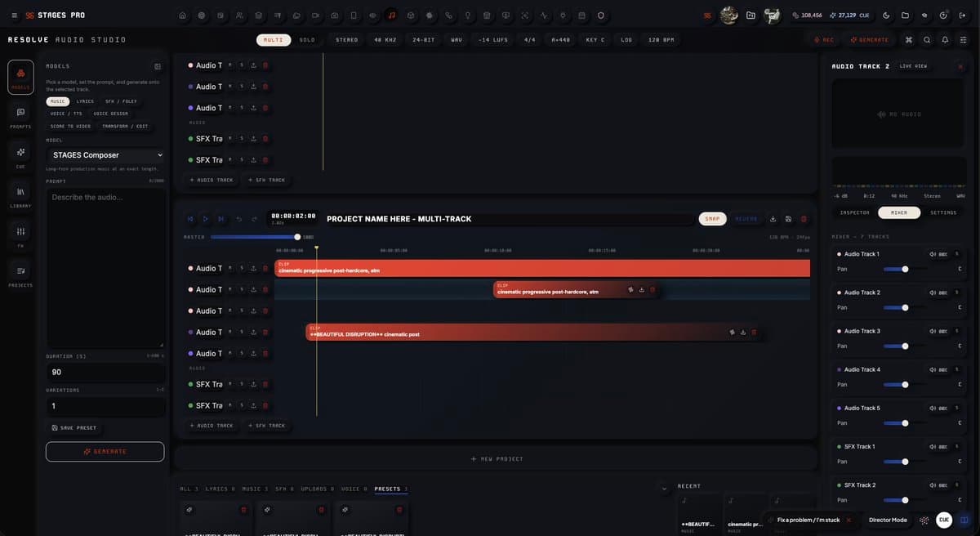The height and width of the screenshot is (536, 980).
Task: Open the users icon in top navigation
Action: (239, 16)
